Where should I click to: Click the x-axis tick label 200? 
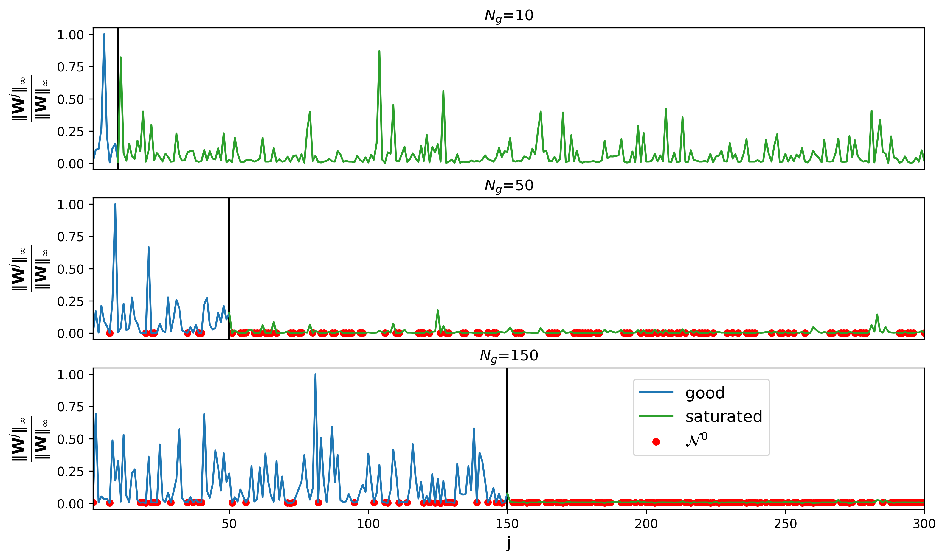coord(646,524)
